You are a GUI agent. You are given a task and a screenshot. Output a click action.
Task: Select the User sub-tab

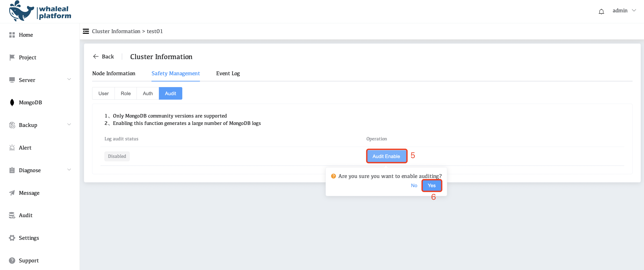coord(103,93)
